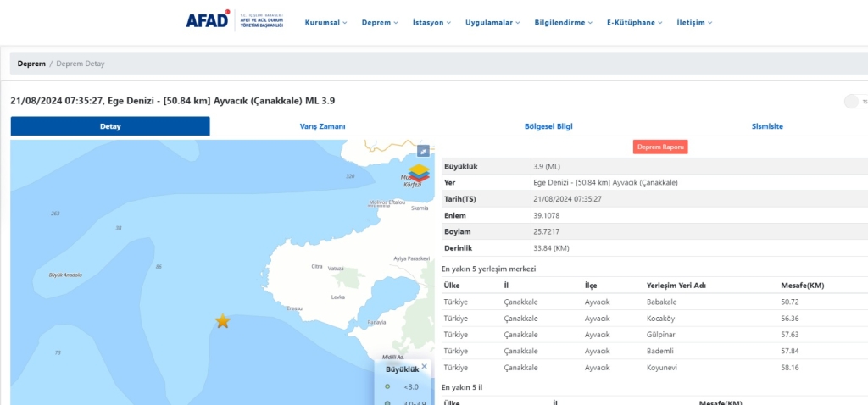Image resolution: width=868 pixels, height=405 pixels.
Task: Click the Boylam value 25.7217
Action: point(546,232)
